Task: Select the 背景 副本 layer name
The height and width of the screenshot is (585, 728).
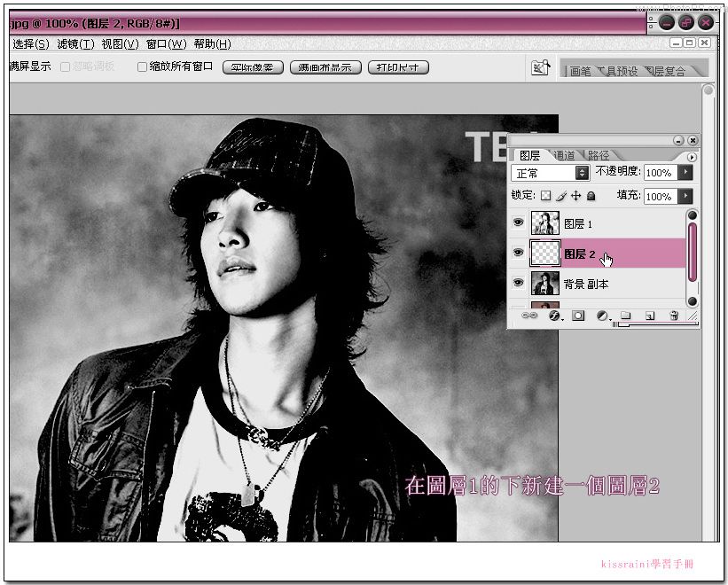Action: point(586,284)
